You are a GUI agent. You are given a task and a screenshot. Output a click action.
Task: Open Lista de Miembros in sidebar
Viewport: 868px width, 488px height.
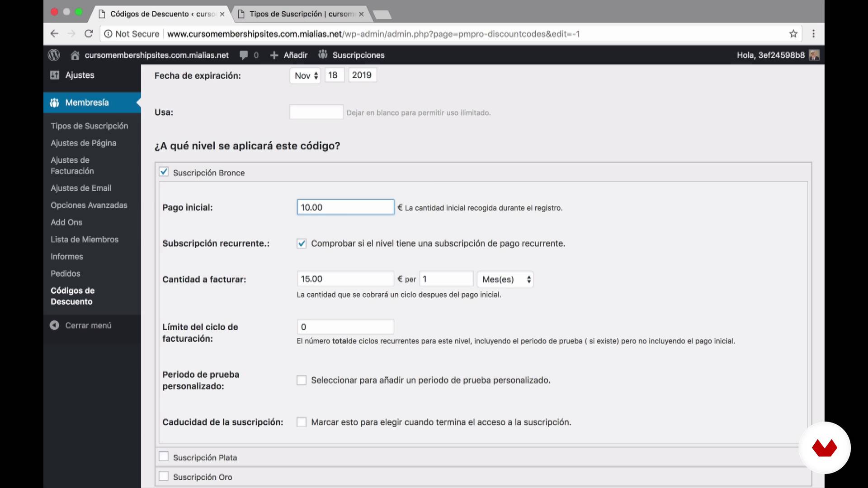point(85,239)
